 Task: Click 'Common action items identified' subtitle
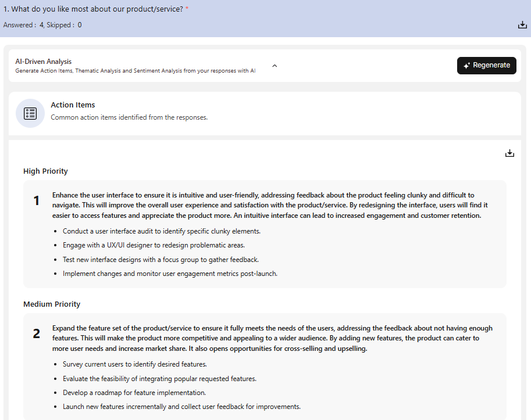click(129, 117)
